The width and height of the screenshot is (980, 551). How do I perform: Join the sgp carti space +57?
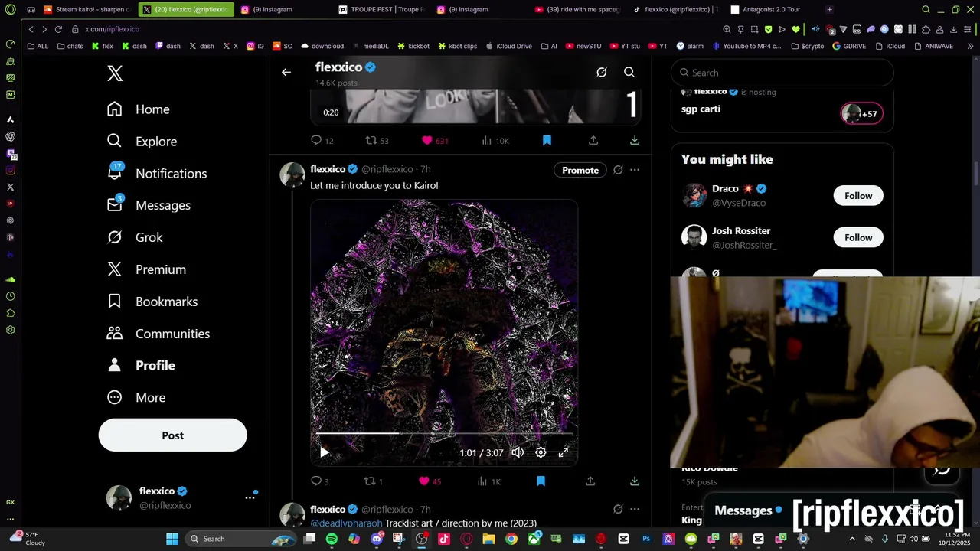(862, 114)
